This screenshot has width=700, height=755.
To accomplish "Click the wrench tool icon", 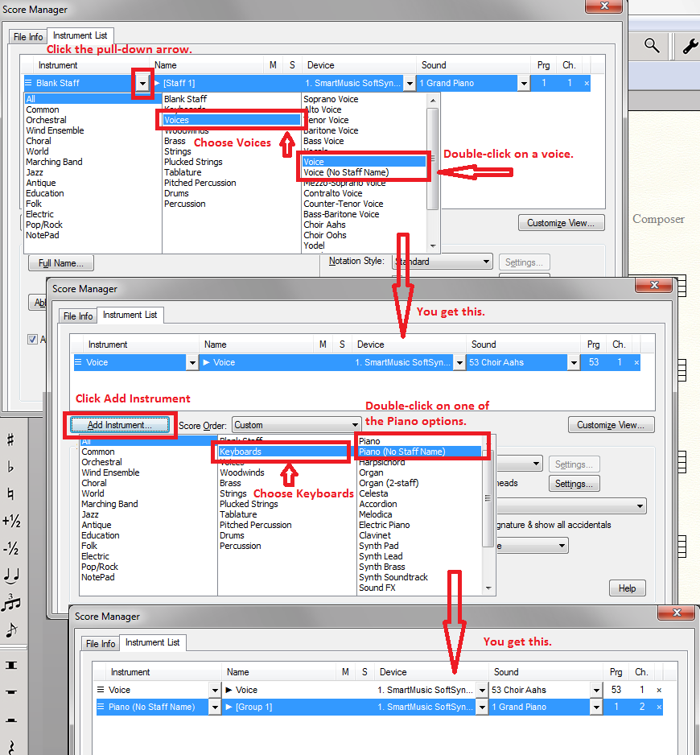I will pyautogui.click(x=690, y=47).
